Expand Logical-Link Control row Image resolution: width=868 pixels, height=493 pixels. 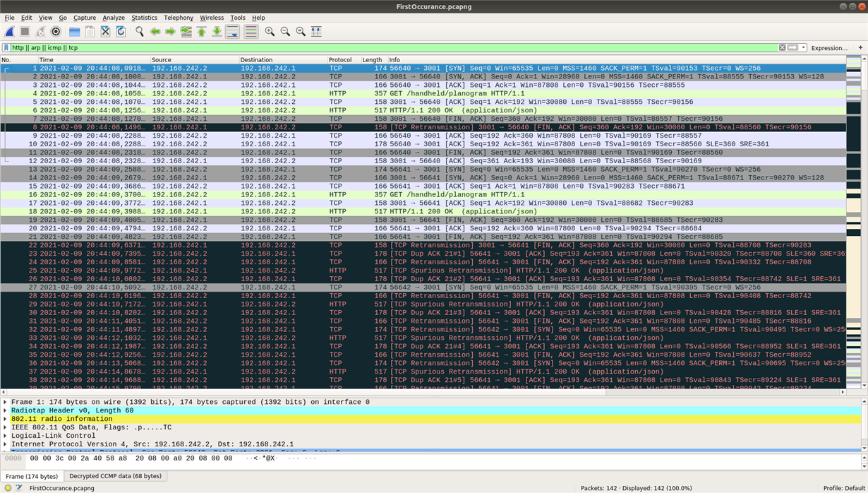pos(6,436)
